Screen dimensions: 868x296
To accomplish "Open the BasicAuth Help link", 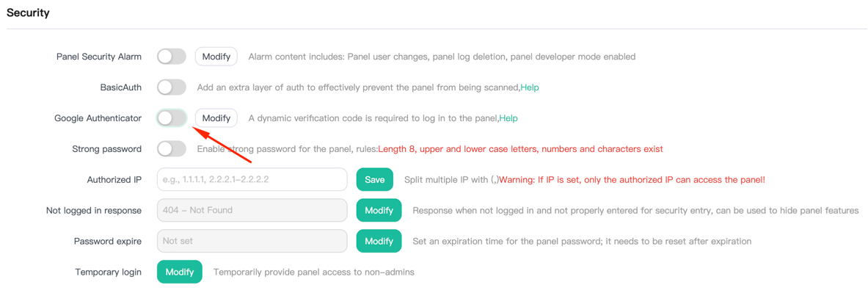I will pos(530,87).
